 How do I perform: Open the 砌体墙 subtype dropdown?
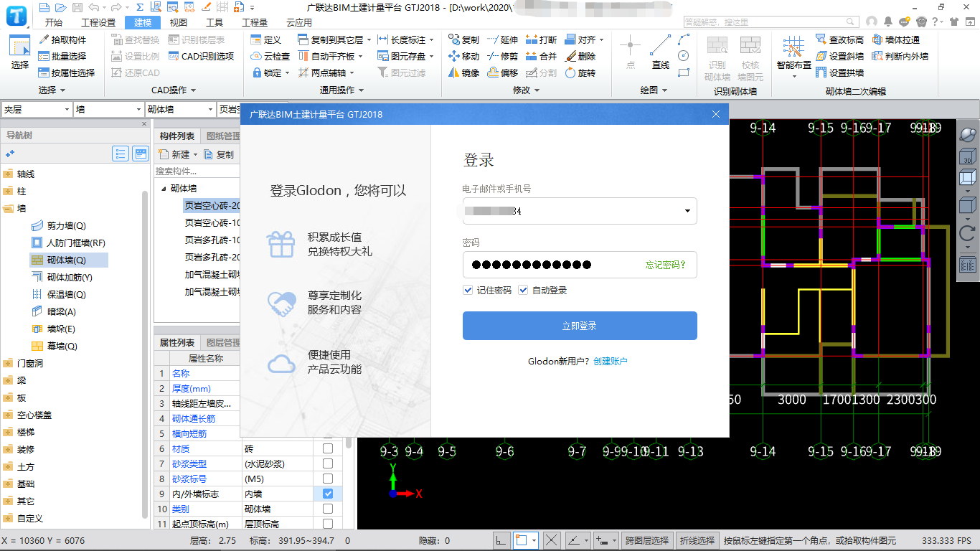pyautogui.click(x=210, y=109)
